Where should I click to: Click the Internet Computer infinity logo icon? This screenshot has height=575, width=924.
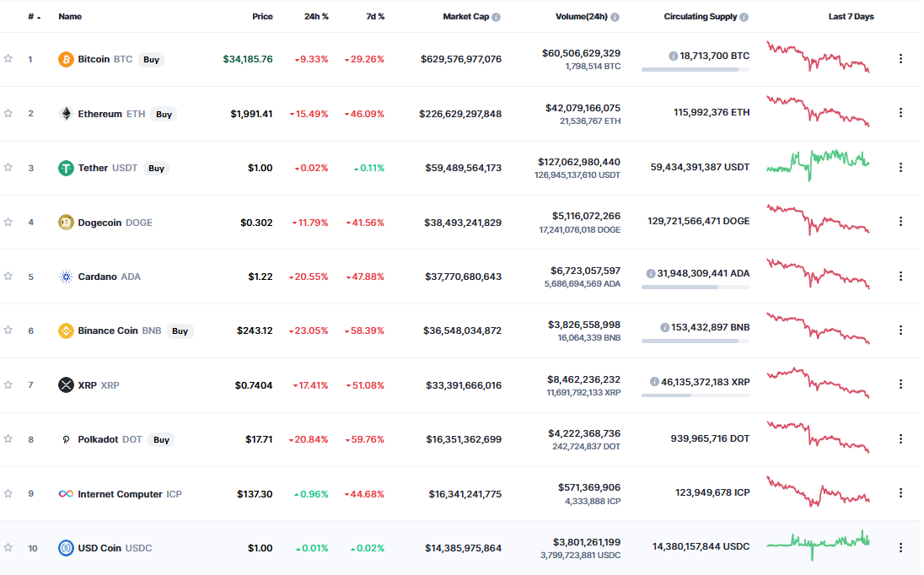66,494
